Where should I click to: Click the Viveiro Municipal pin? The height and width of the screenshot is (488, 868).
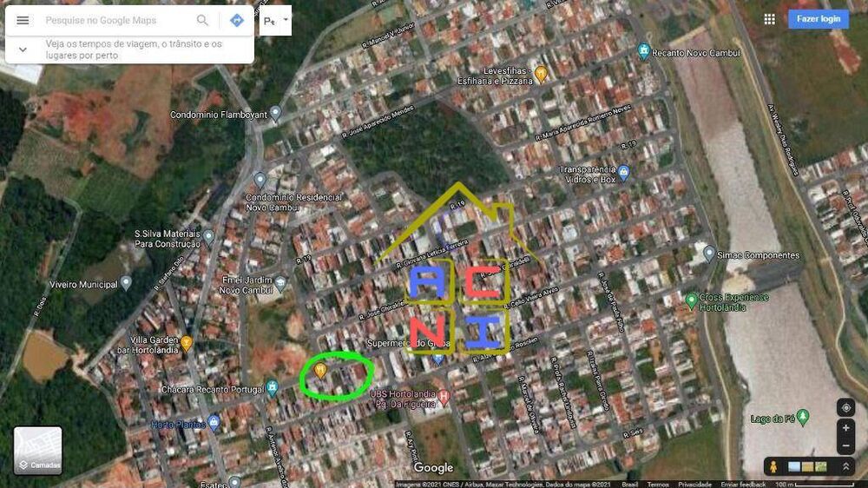[x=126, y=283]
